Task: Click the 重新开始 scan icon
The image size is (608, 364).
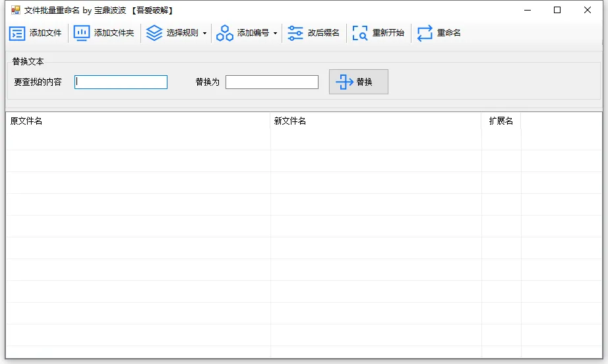Action: 360,33
